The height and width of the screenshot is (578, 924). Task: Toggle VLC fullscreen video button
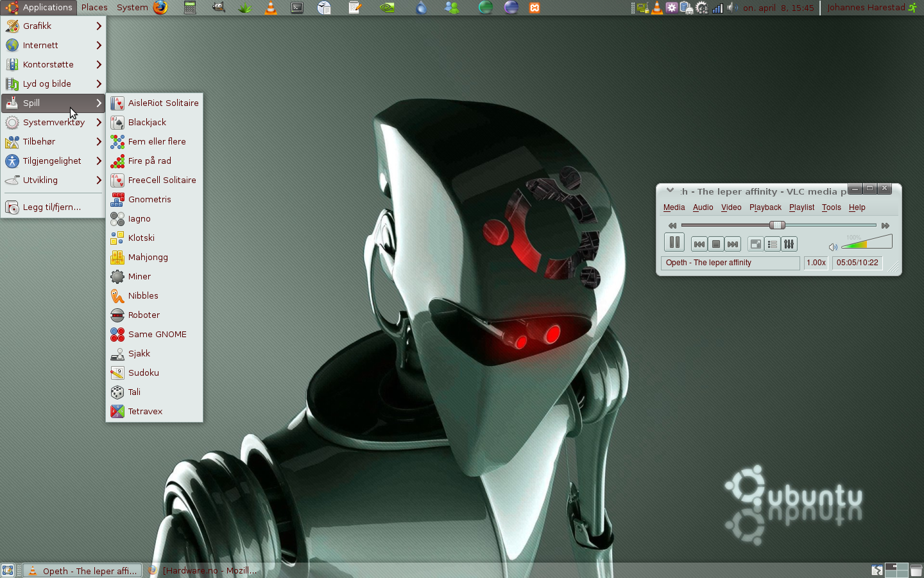point(756,244)
